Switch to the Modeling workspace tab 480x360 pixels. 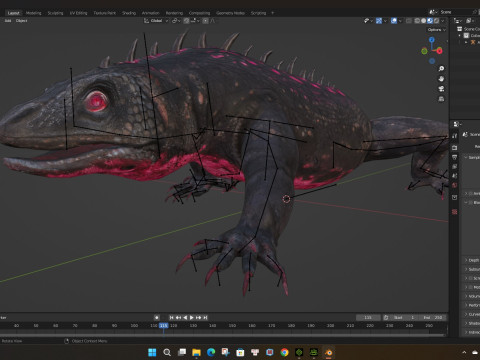33,13
